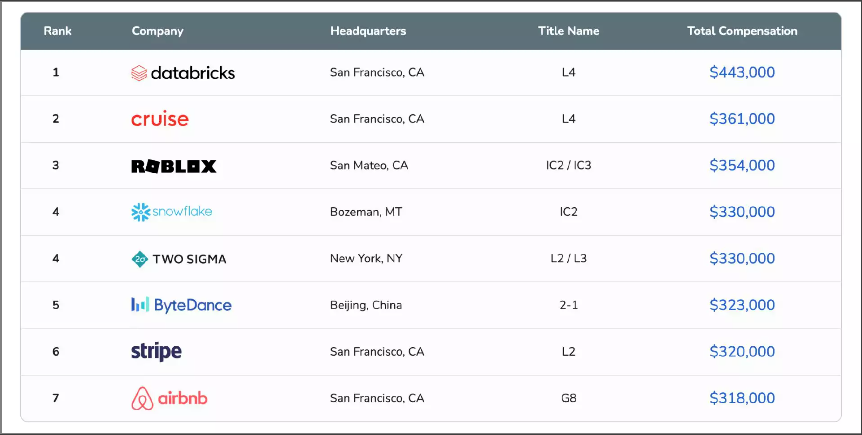
Task: Select the IC2 / IC3 title cell
Action: point(569,166)
